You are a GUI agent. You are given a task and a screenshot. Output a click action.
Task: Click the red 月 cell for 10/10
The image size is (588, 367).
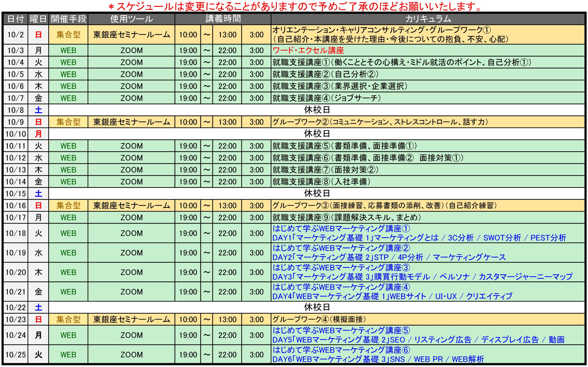click(x=38, y=134)
